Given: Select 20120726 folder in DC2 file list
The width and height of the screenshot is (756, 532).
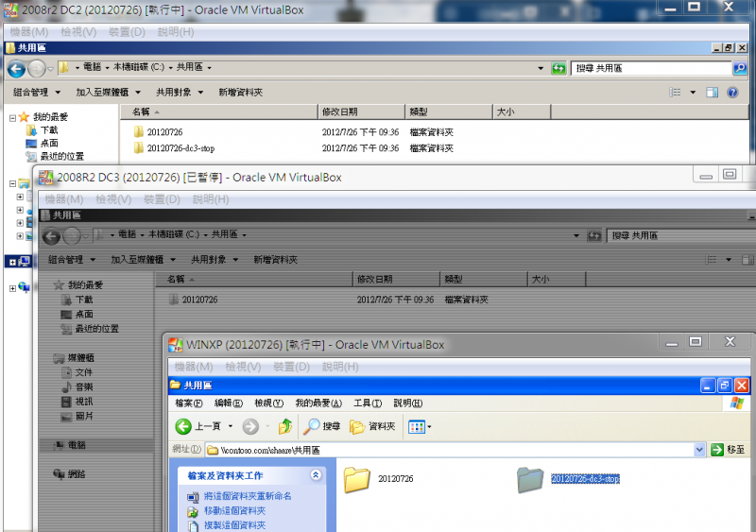Looking at the screenshot, I should (164, 132).
